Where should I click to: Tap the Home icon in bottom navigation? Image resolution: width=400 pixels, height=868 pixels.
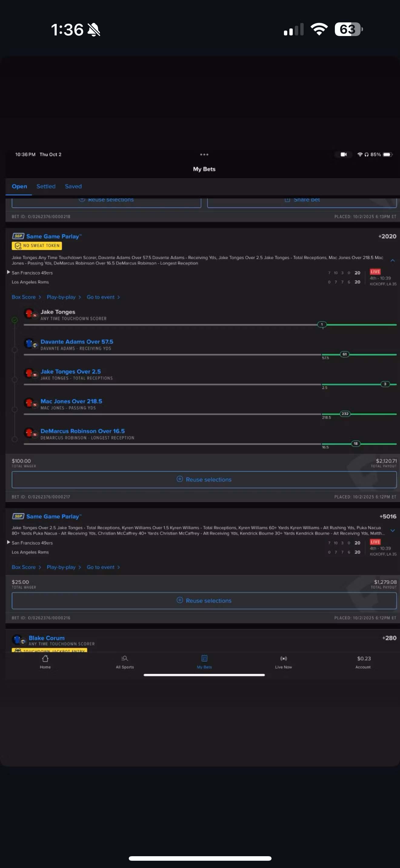(x=45, y=658)
